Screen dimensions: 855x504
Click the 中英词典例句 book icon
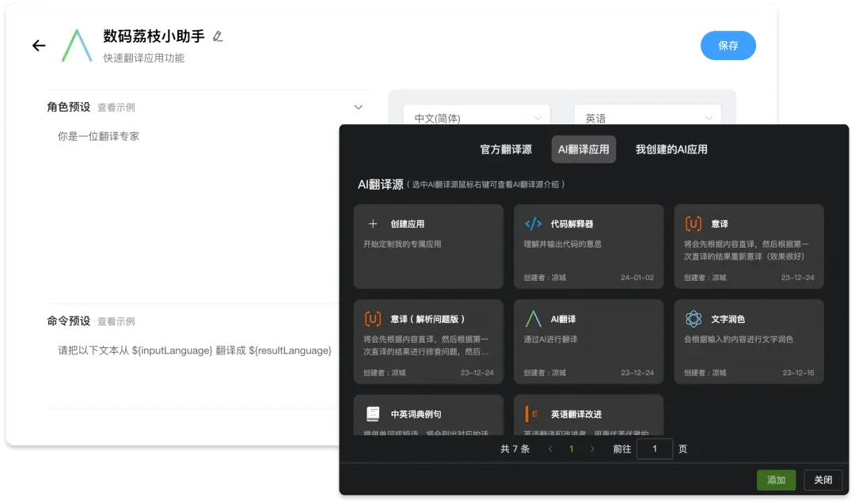click(x=373, y=414)
